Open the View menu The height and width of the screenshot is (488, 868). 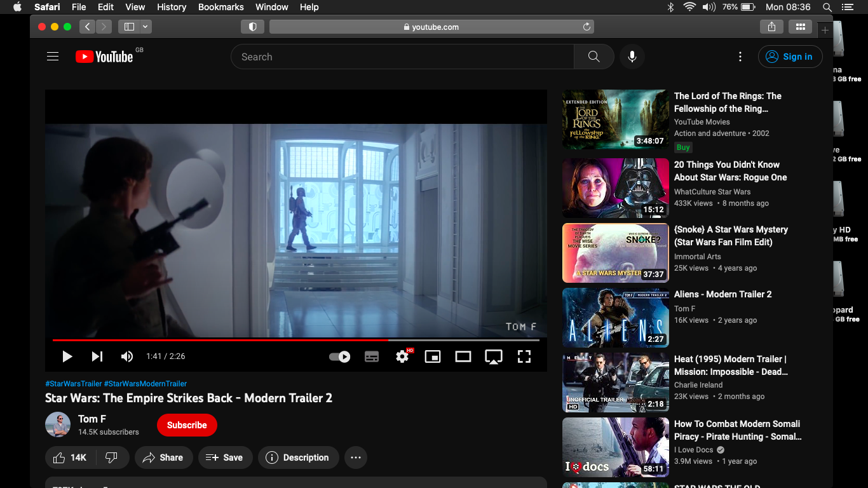tap(135, 7)
